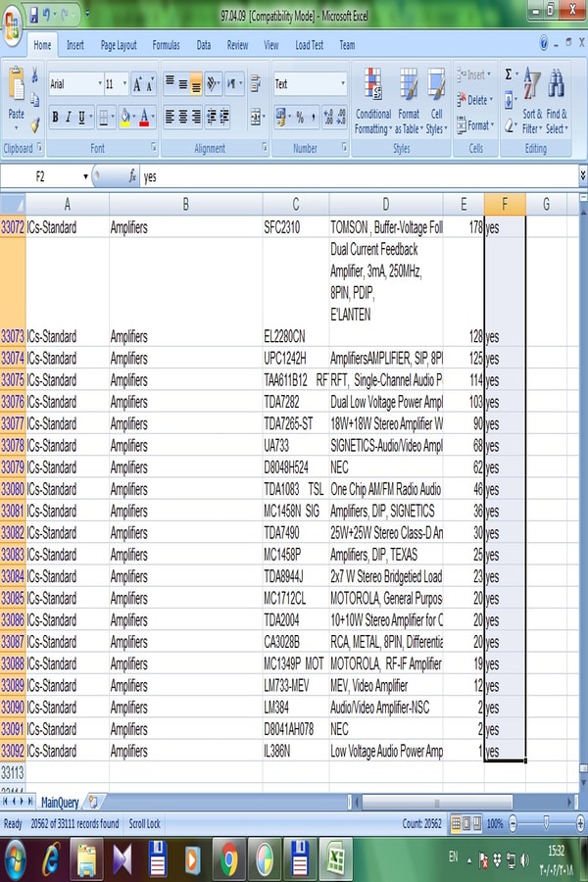The image size is (588, 882).
Task: Switch to the Insert ribbon tab
Action: pyautogui.click(x=74, y=45)
